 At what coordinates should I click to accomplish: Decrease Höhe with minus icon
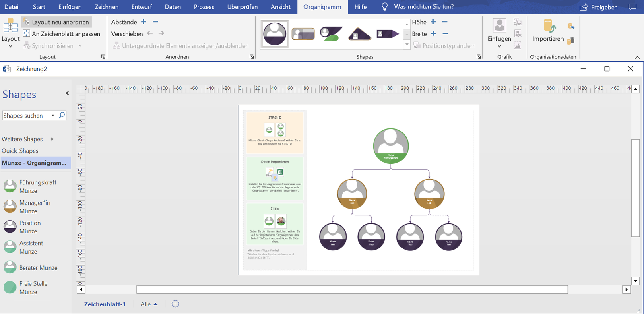[x=445, y=22]
